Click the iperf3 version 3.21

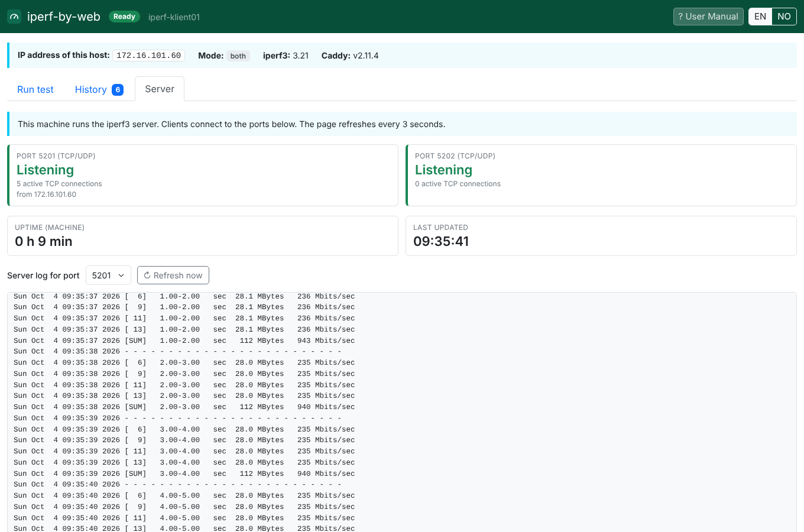pyautogui.click(x=301, y=56)
